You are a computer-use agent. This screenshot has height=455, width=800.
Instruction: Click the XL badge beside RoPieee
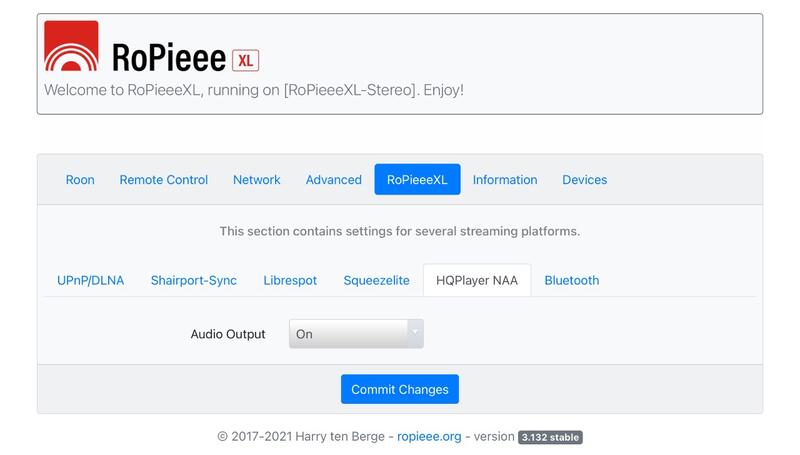point(245,59)
